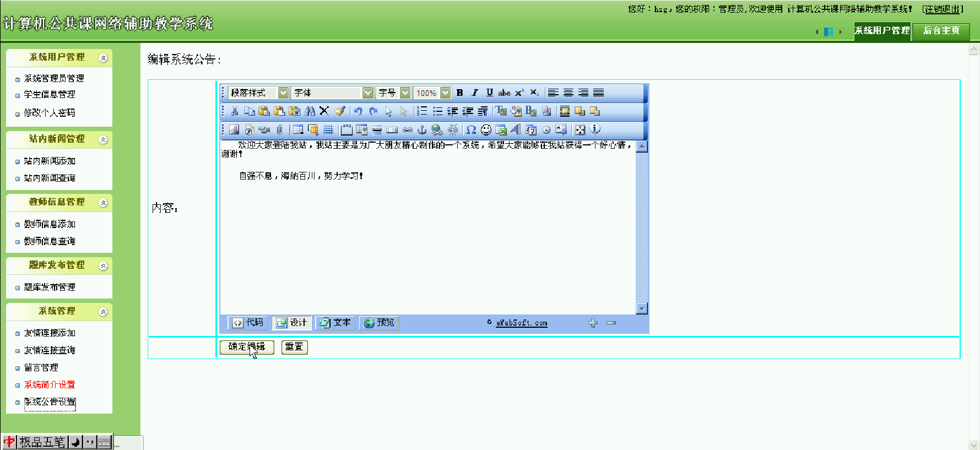Click the 注销退出 logout link

point(943,9)
